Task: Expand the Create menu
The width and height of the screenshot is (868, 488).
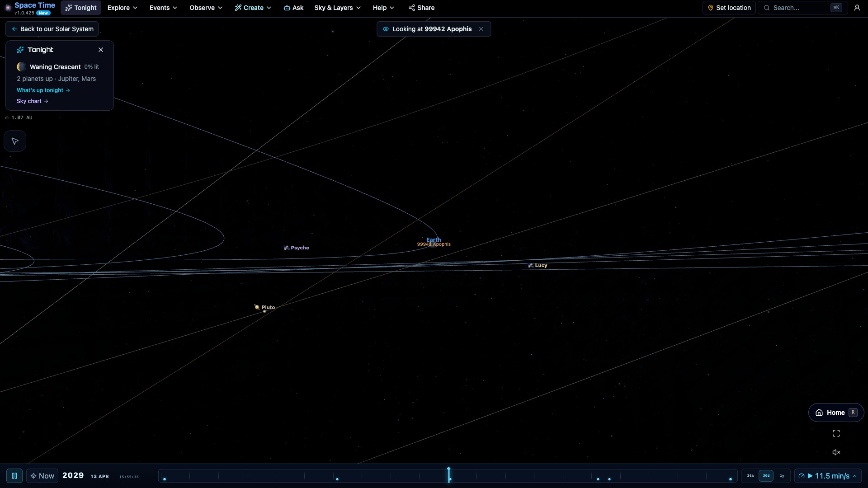Action: point(253,8)
